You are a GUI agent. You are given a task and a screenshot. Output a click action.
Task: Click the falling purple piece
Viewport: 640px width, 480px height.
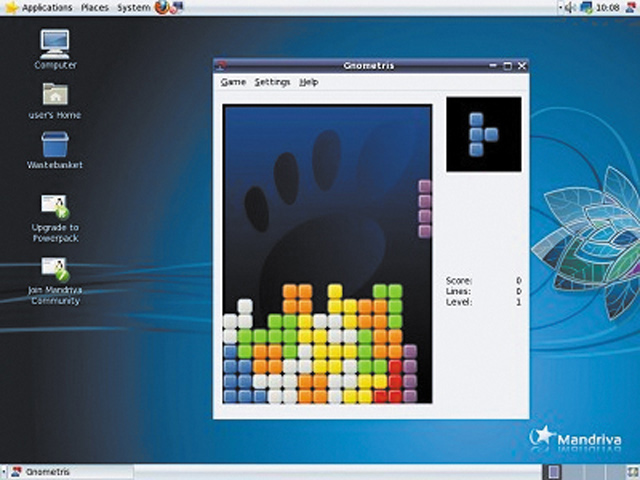coord(424,209)
